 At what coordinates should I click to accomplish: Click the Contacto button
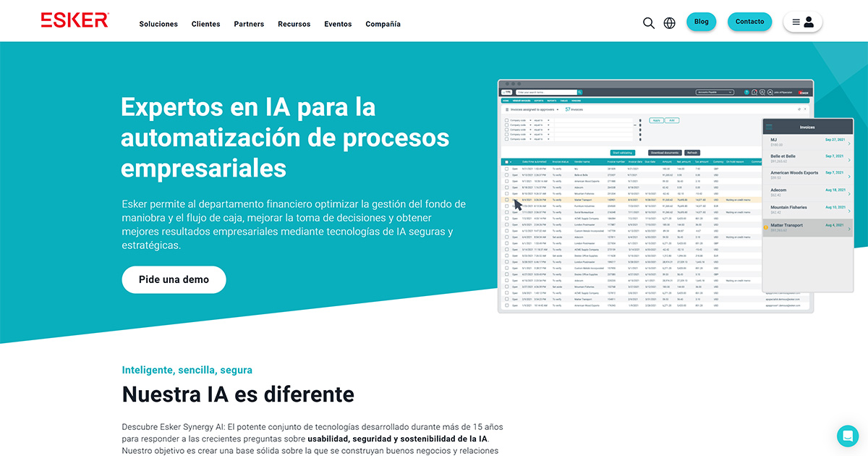(x=750, y=22)
